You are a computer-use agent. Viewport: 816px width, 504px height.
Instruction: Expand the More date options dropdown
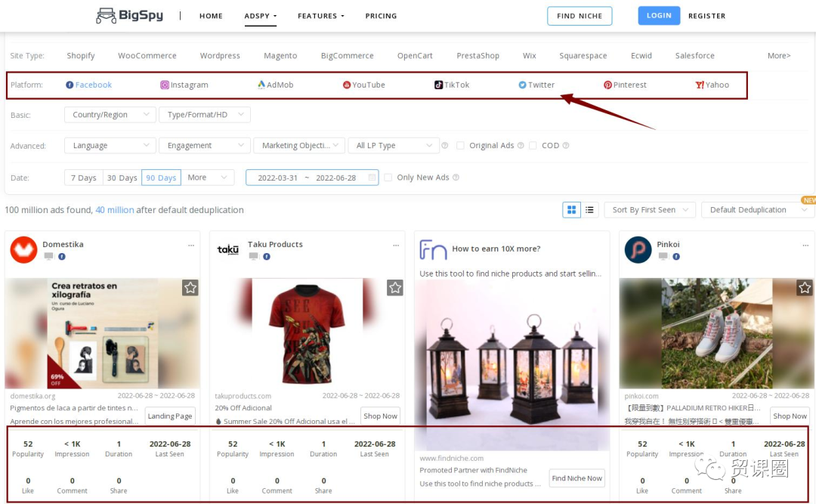pyautogui.click(x=208, y=178)
